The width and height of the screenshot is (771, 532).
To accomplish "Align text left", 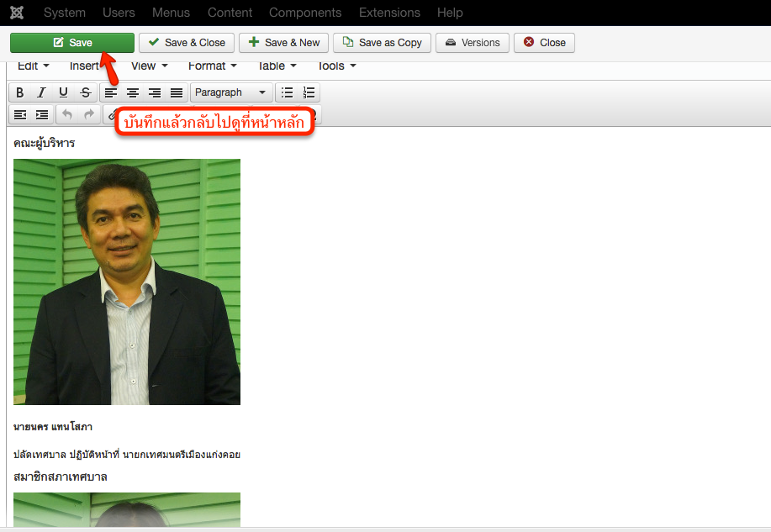I will pyautogui.click(x=111, y=92).
